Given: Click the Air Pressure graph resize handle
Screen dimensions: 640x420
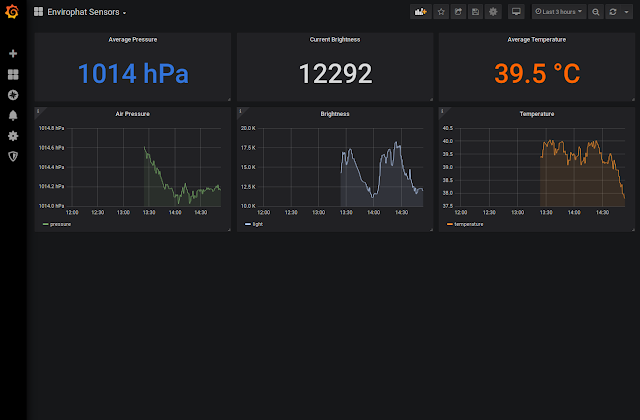Looking at the screenshot, I should (229, 230).
